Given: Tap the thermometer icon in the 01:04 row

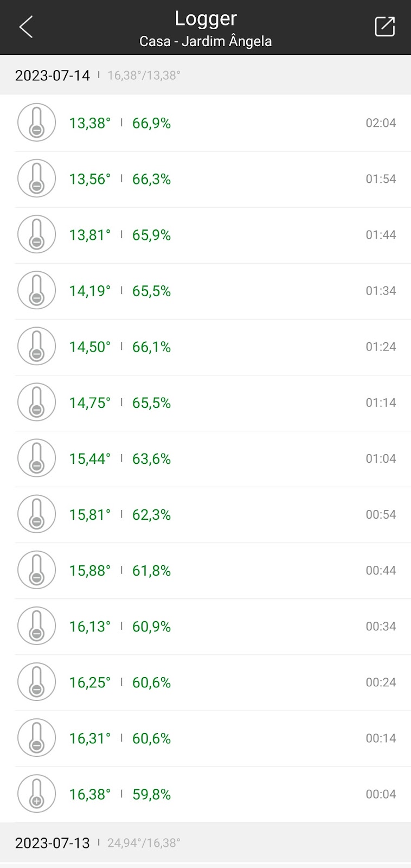Looking at the screenshot, I should [37, 458].
